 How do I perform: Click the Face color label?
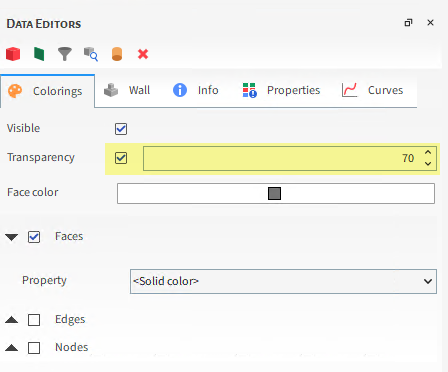click(33, 192)
